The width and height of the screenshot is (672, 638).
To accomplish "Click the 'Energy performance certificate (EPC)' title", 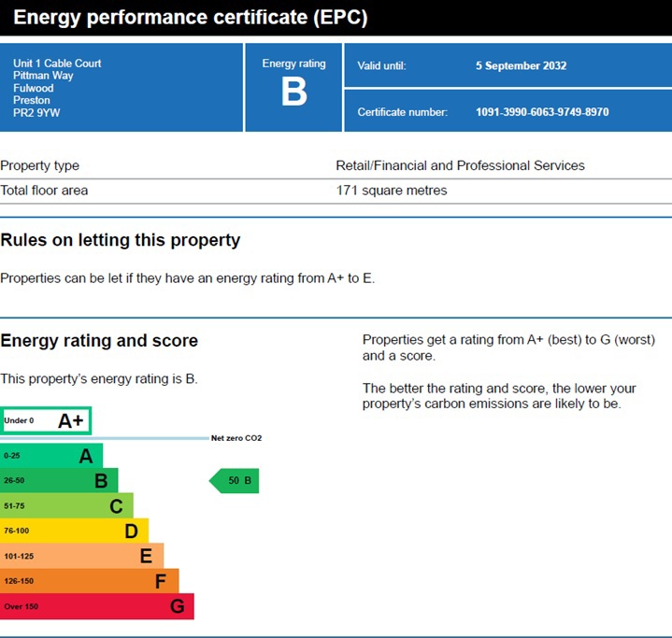I will [191, 18].
